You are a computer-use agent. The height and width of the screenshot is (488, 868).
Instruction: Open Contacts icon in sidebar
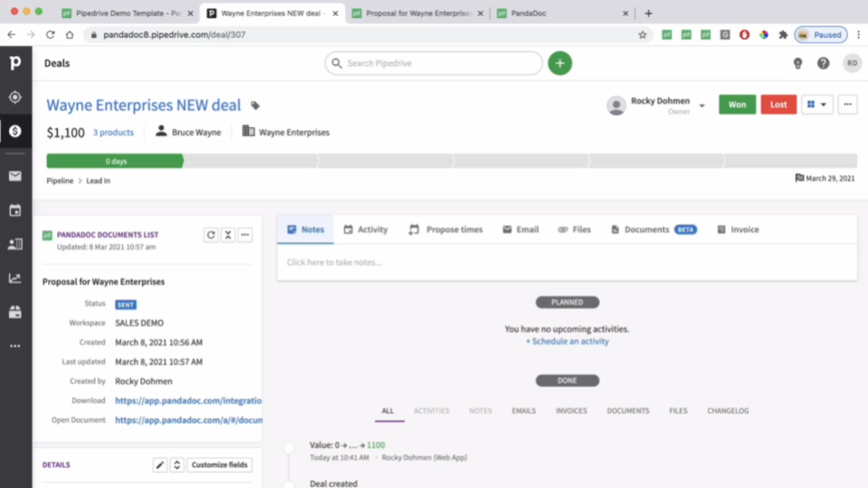click(x=15, y=244)
